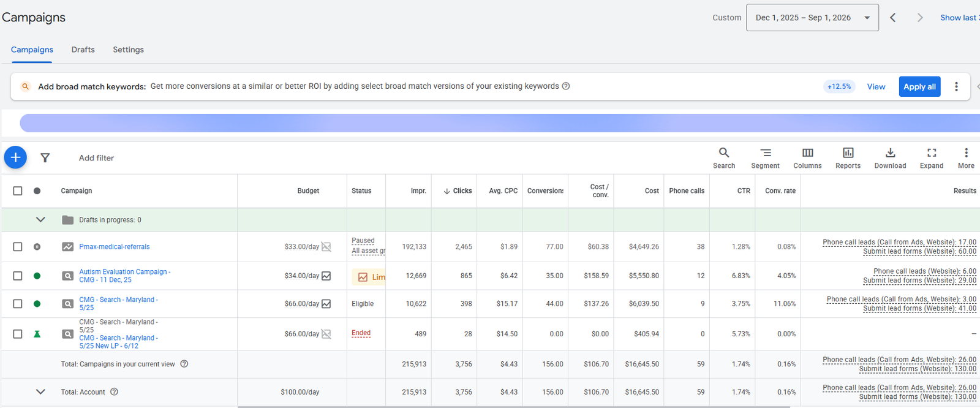Open the filter funnel icon
The image size is (980, 408).
(x=45, y=158)
